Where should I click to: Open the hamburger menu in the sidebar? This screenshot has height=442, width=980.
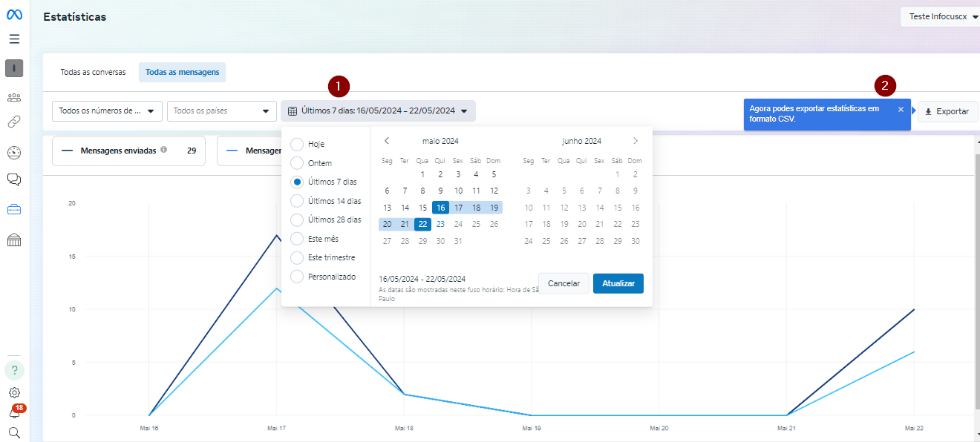[x=14, y=39]
